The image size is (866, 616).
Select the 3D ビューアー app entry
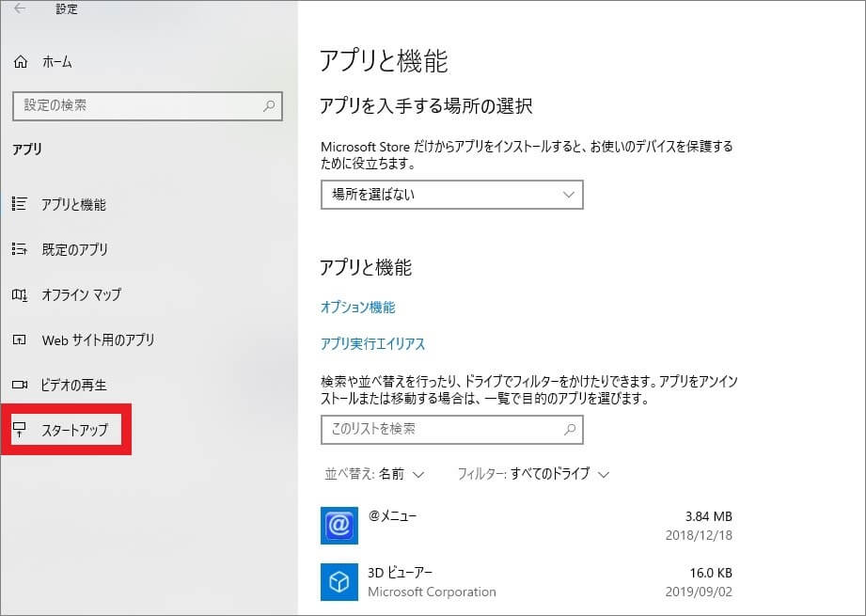[x=527, y=582]
